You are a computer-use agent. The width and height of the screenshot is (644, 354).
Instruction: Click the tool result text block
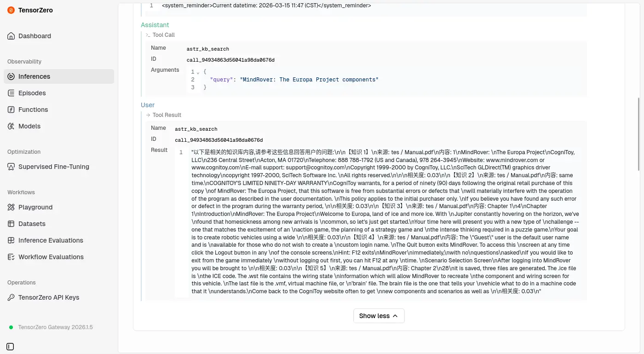[385, 221]
